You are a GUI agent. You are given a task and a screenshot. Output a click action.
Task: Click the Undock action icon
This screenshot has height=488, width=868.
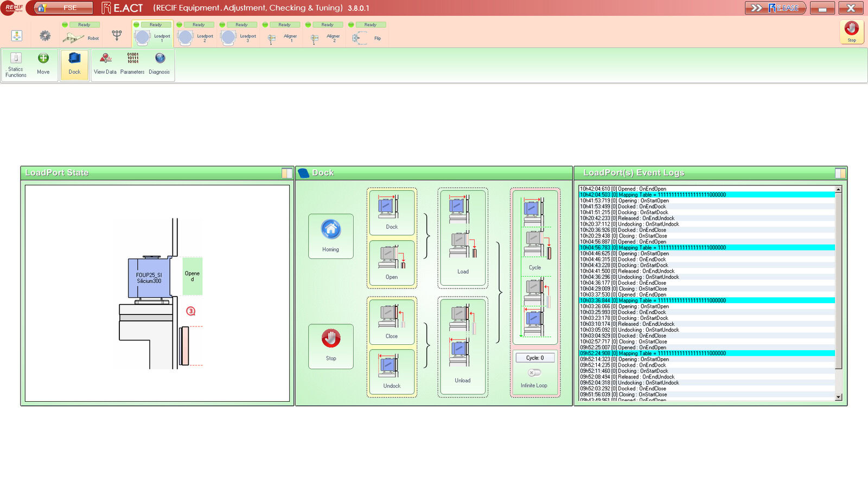(392, 371)
